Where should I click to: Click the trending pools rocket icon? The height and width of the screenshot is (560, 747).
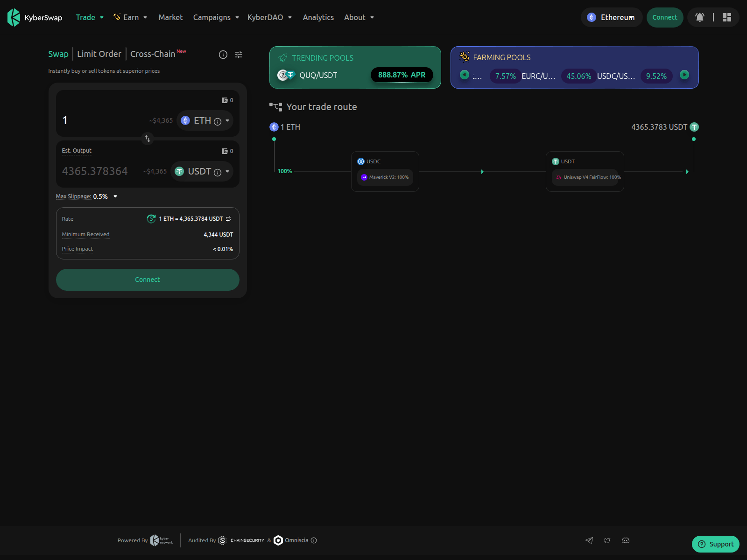coord(283,58)
